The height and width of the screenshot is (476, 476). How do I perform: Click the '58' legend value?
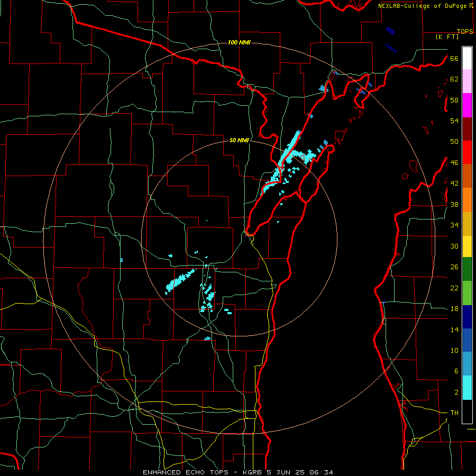454,100
